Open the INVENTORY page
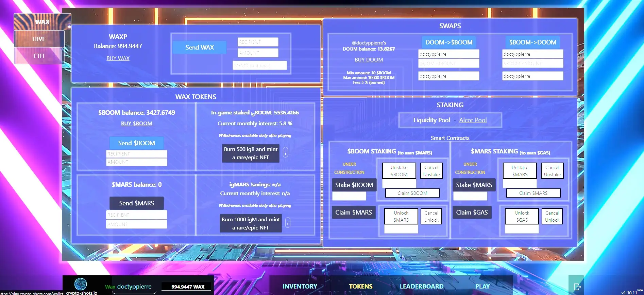This screenshot has width=644, height=295. coord(300,286)
